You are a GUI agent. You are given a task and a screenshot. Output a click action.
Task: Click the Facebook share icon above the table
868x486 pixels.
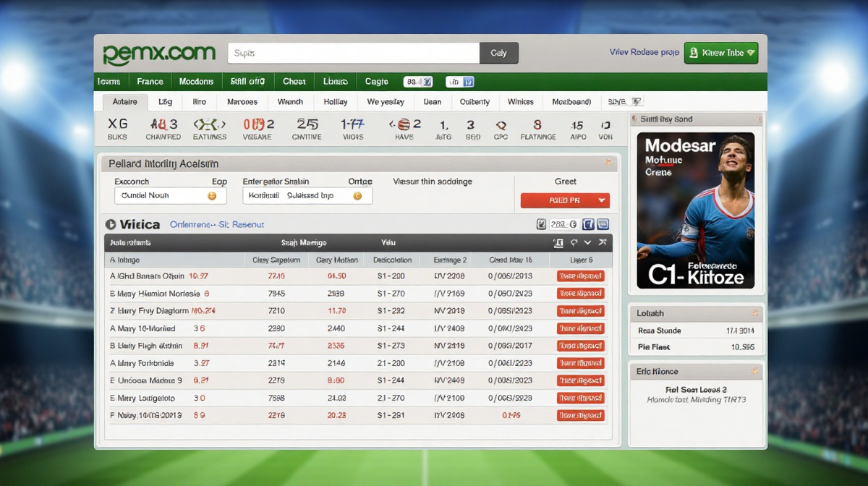tap(588, 224)
